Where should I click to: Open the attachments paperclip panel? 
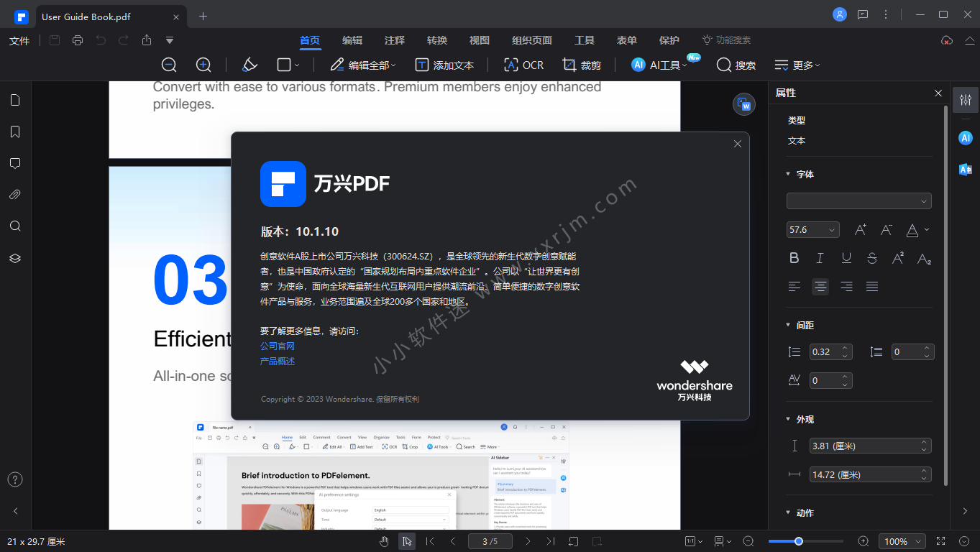(15, 195)
